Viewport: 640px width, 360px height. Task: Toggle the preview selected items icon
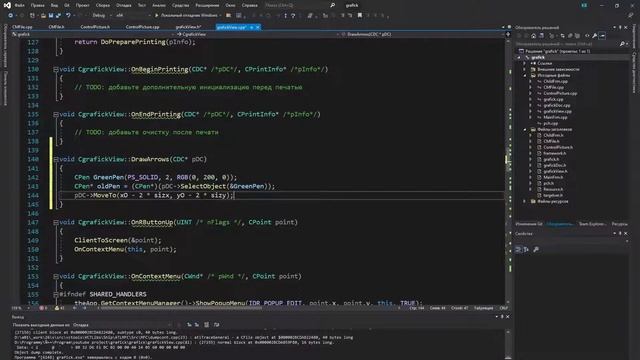pyautogui.click(x=602, y=36)
